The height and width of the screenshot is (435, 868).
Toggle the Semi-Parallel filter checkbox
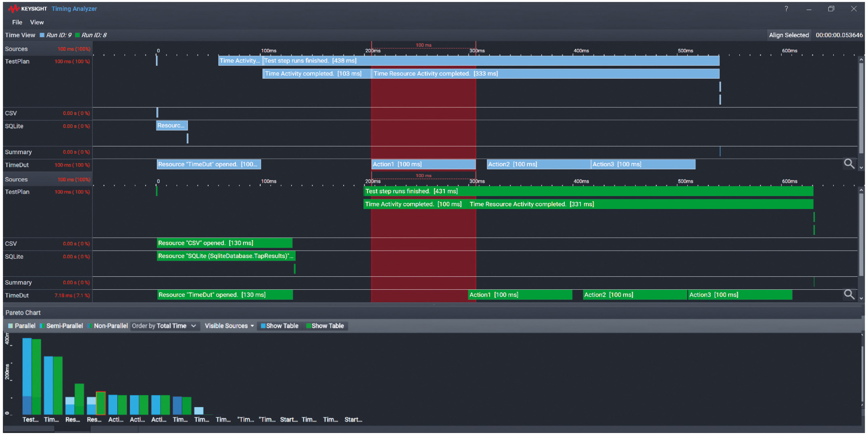coord(42,326)
